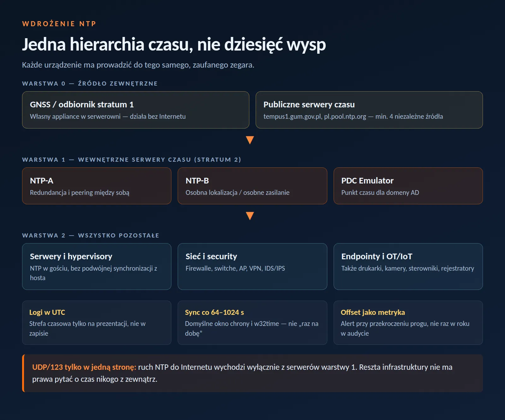This screenshot has width=505, height=420.
Task: Click 'Alert przy przekroczeniu progu' text
Action: click(405, 328)
